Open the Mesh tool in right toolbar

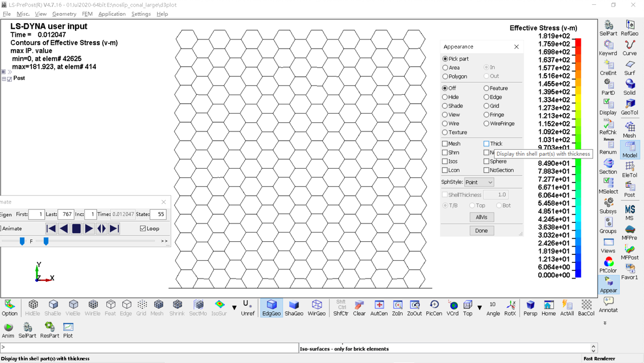629,130
